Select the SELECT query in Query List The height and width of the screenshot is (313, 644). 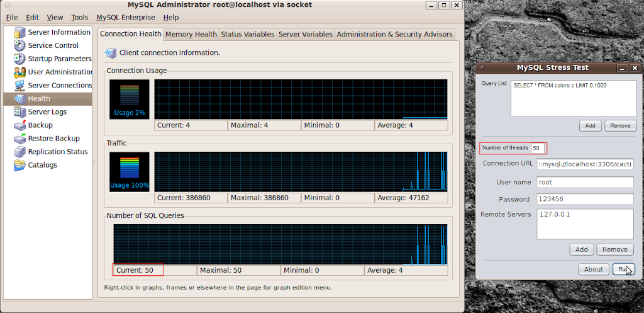point(559,86)
